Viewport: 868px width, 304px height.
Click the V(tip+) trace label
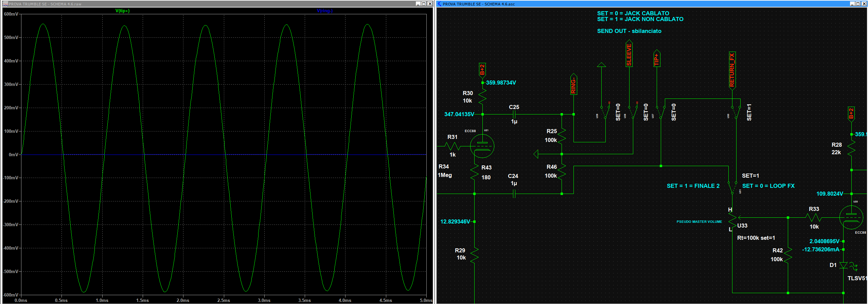pyautogui.click(x=122, y=11)
